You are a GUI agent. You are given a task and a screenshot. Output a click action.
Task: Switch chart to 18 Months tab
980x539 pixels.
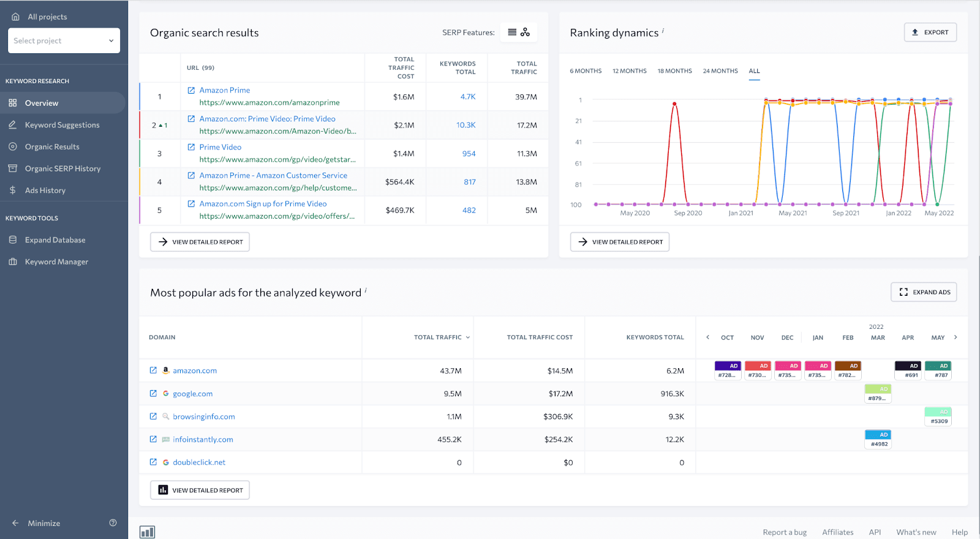tap(675, 71)
